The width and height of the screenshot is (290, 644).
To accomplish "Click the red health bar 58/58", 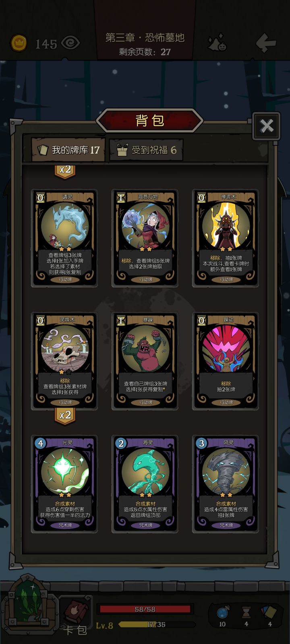I will tap(145, 609).
